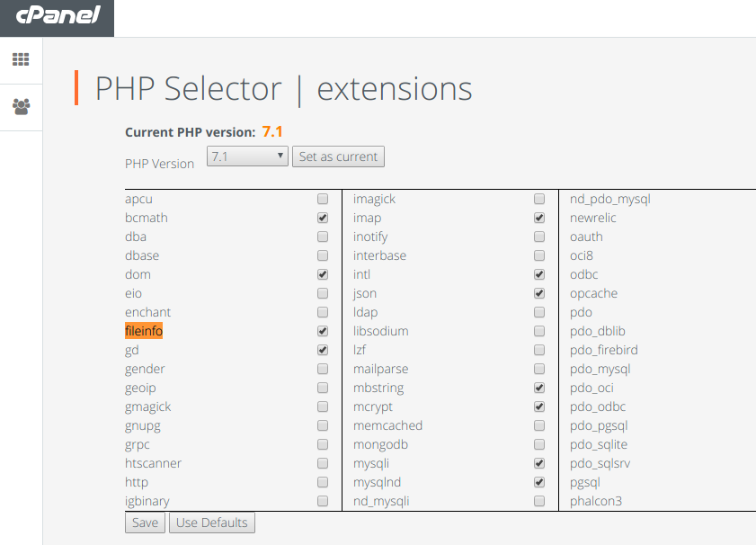Uncheck the imap extension
The height and width of the screenshot is (545, 756).
tap(539, 218)
